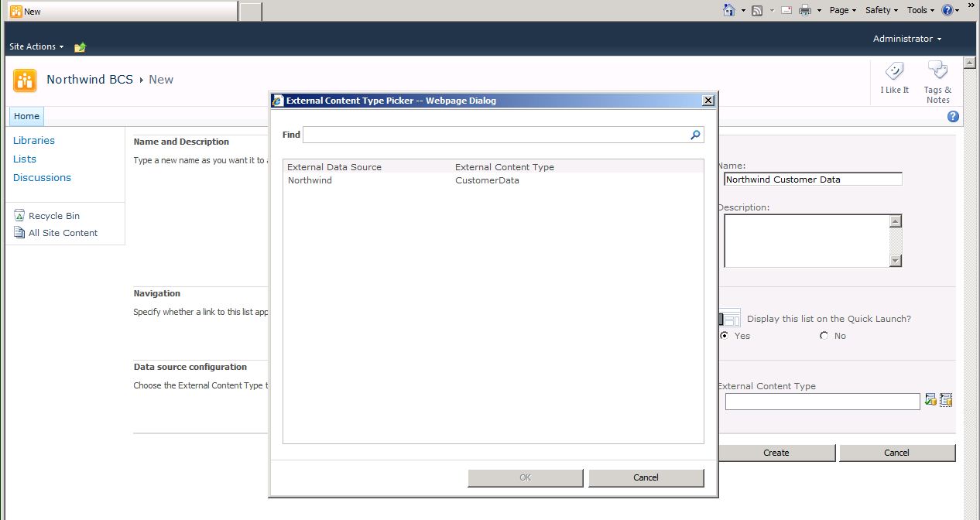Open the Page menu
The image size is (980, 520).
click(x=843, y=10)
